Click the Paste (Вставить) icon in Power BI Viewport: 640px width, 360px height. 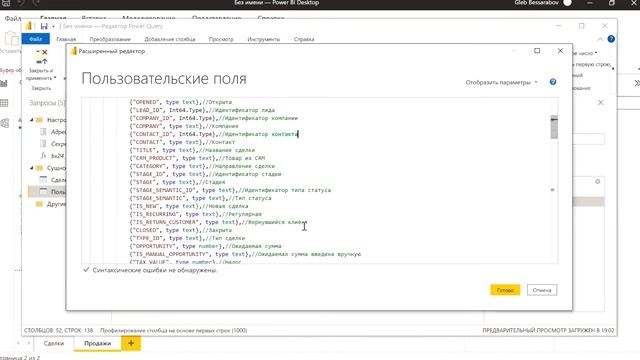coord(11,39)
